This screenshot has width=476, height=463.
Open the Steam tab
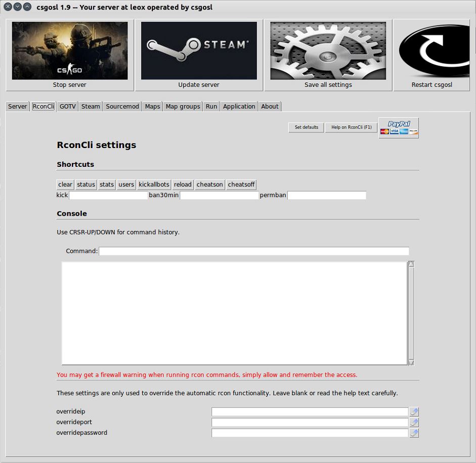pyautogui.click(x=91, y=107)
